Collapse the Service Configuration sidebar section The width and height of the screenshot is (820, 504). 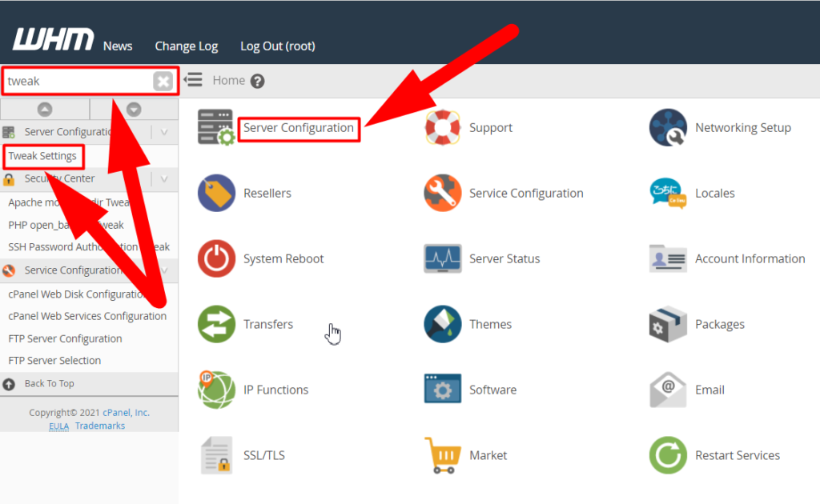point(164,270)
